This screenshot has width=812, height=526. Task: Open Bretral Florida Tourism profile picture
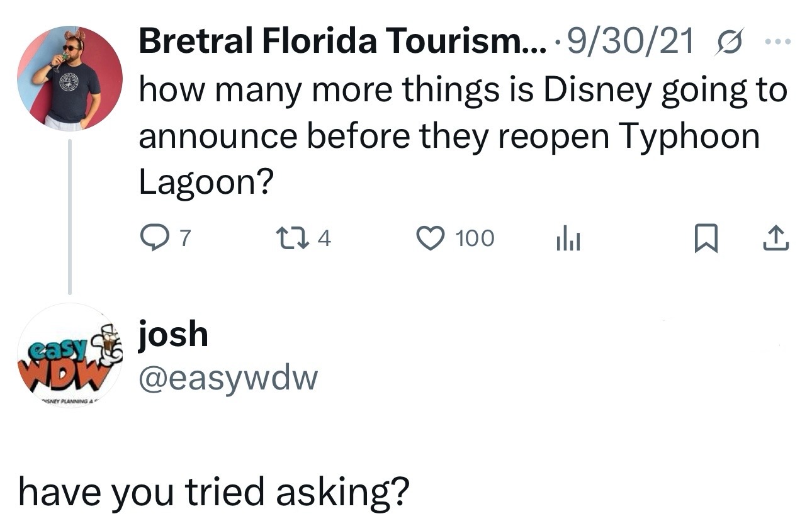tap(69, 79)
